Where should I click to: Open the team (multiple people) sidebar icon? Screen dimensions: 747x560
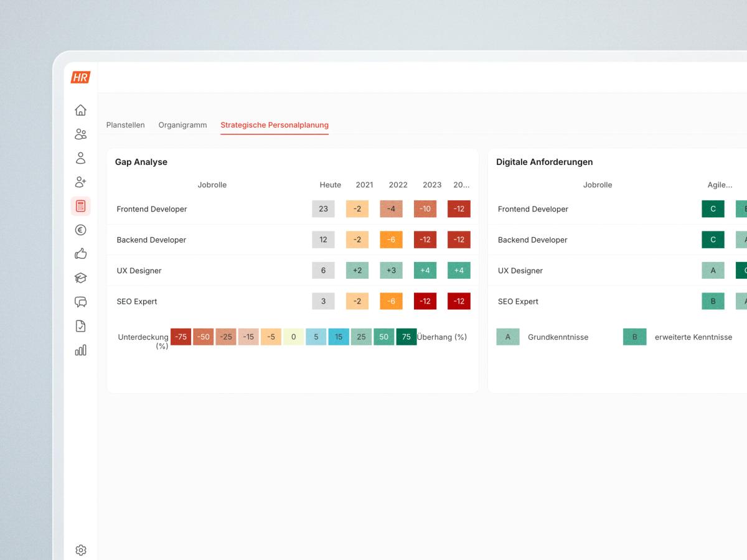80,134
